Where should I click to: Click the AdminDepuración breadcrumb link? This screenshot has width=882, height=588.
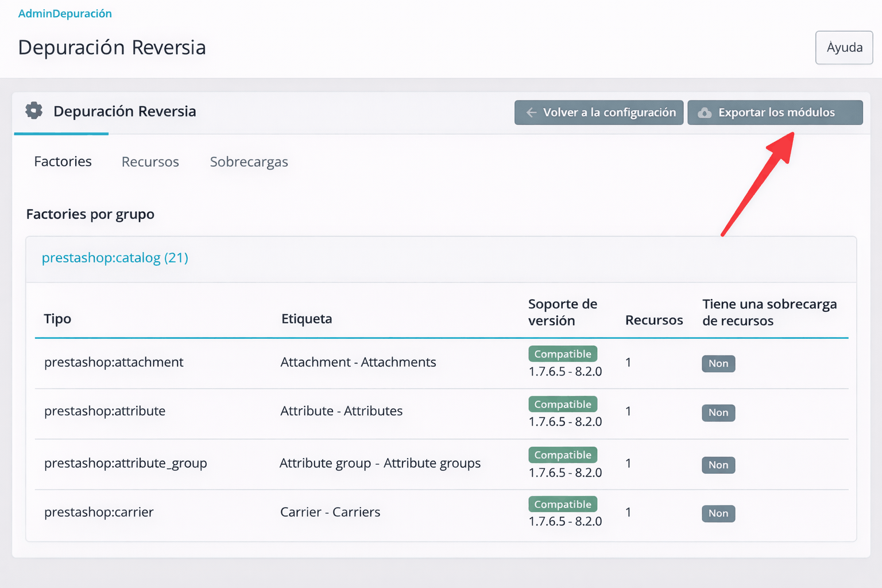coord(65,14)
